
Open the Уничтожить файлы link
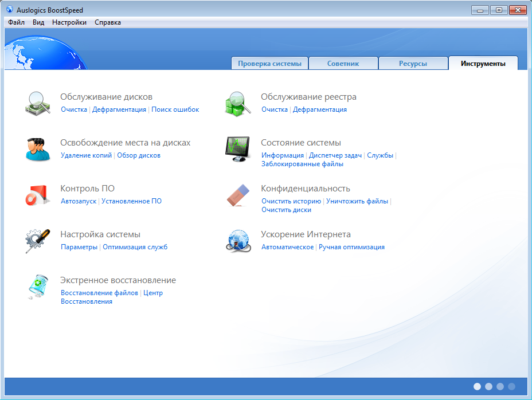[x=357, y=201]
